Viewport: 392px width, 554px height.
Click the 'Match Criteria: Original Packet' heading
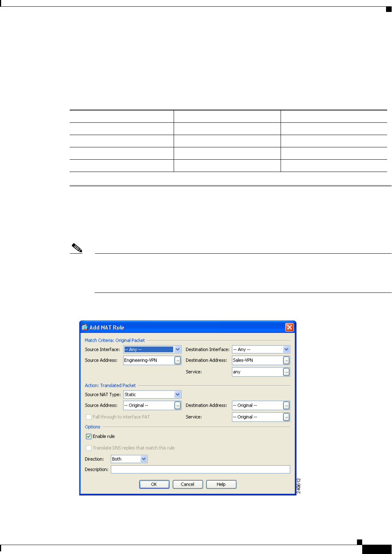[x=115, y=340]
